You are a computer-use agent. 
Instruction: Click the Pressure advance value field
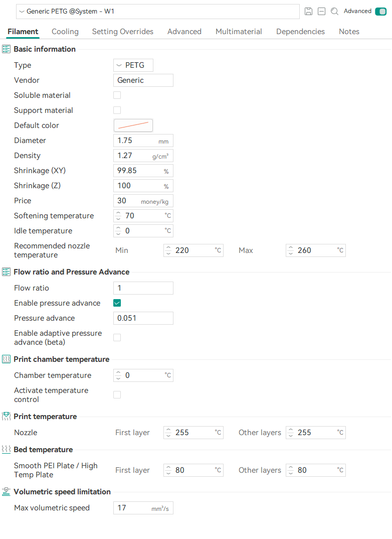coord(143,318)
